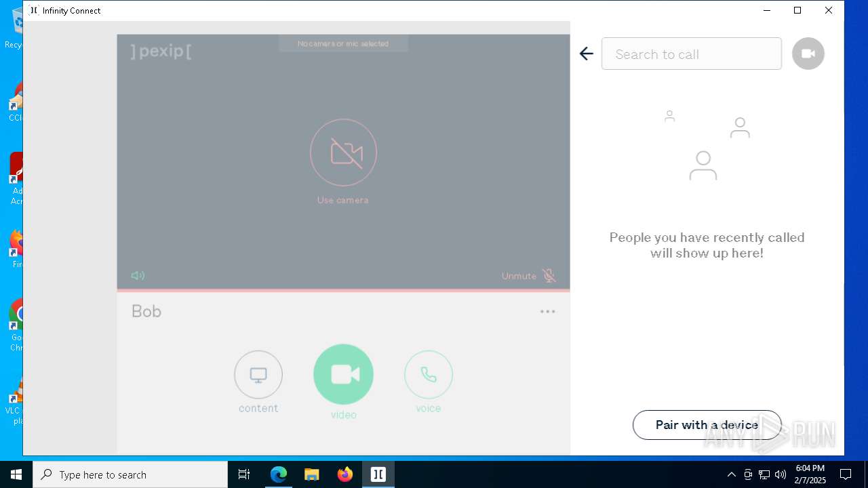Show hidden system tray icons

pyautogui.click(x=731, y=474)
